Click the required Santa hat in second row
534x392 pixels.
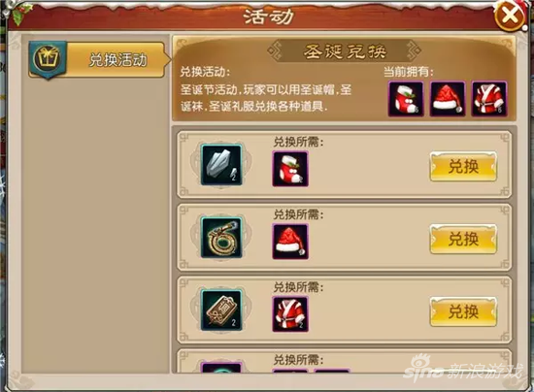tap(290, 242)
